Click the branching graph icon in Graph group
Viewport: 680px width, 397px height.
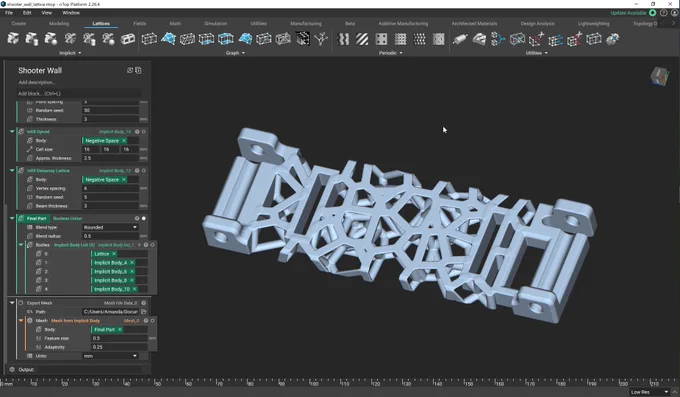321,39
